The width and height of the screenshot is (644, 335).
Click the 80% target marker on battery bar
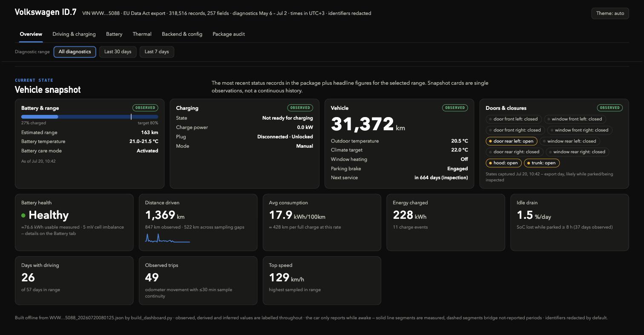click(131, 117)
